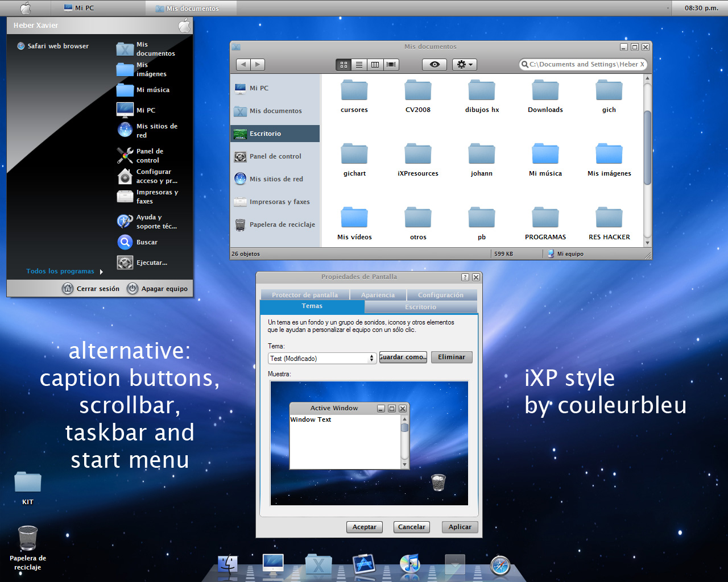This screenshot has height=582, width=728.
Task: Click Cerrar sesión in the start menu
Action: pyautogui.click(x=97, y=289)
